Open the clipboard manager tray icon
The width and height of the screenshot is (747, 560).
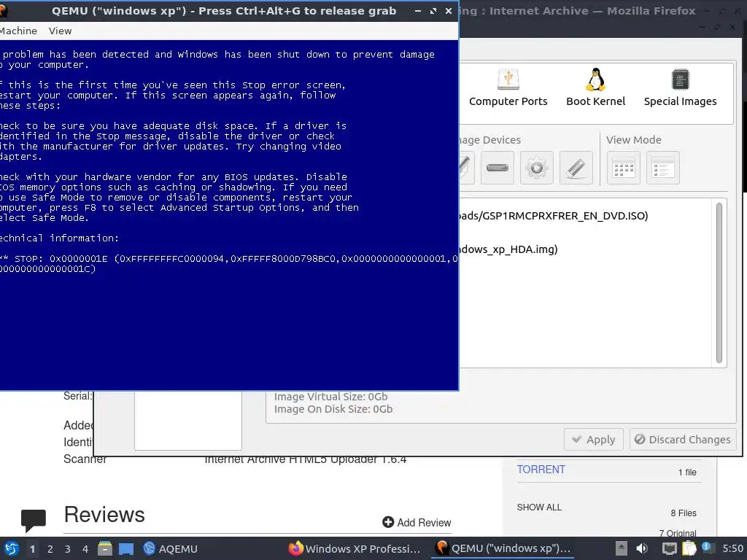click(689, 548)
